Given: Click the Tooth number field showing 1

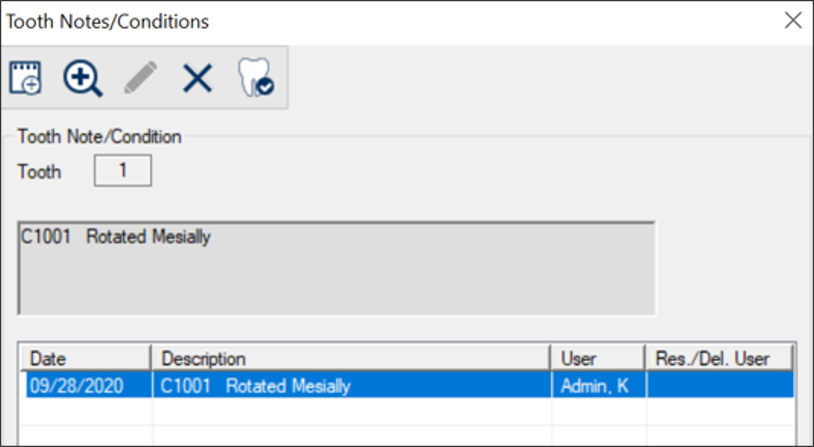Looking at the screenshot, I should pyautogui.click(x=122, y=171).
